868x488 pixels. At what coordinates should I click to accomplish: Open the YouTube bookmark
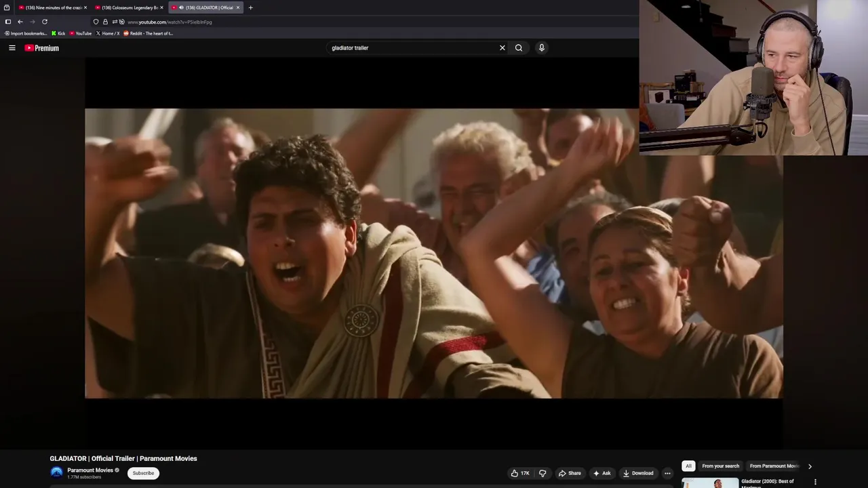point(81,33)
